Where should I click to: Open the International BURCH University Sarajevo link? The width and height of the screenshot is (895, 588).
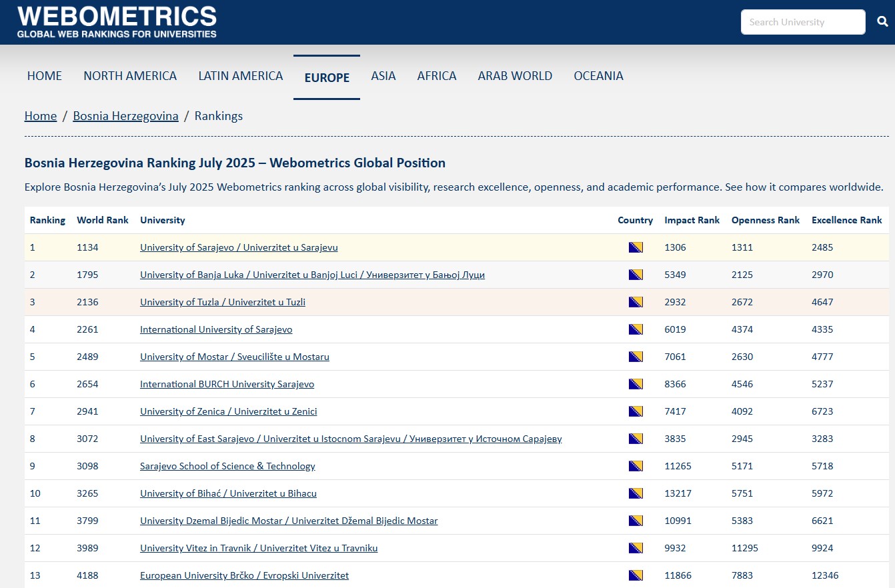click(x=227, y=383)
